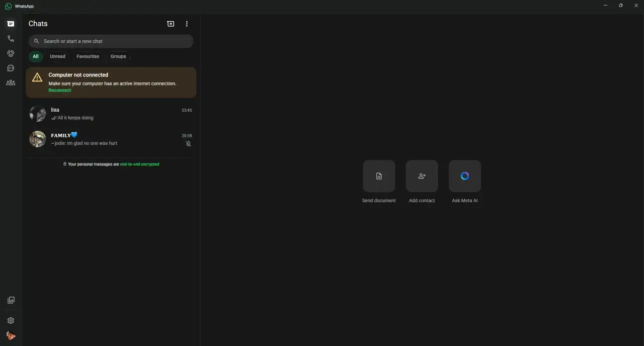
Task: Start a new chat with the plus icon
Action: click(x=171, y=24)
